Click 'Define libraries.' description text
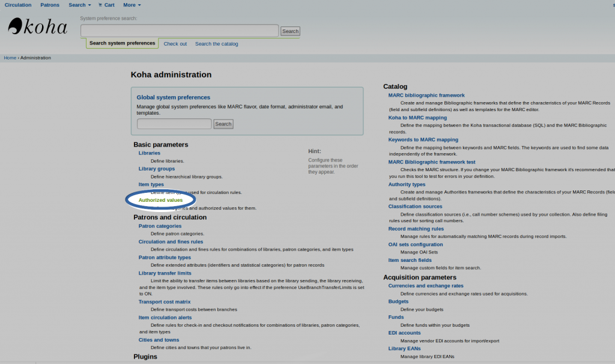 (167, 161)
